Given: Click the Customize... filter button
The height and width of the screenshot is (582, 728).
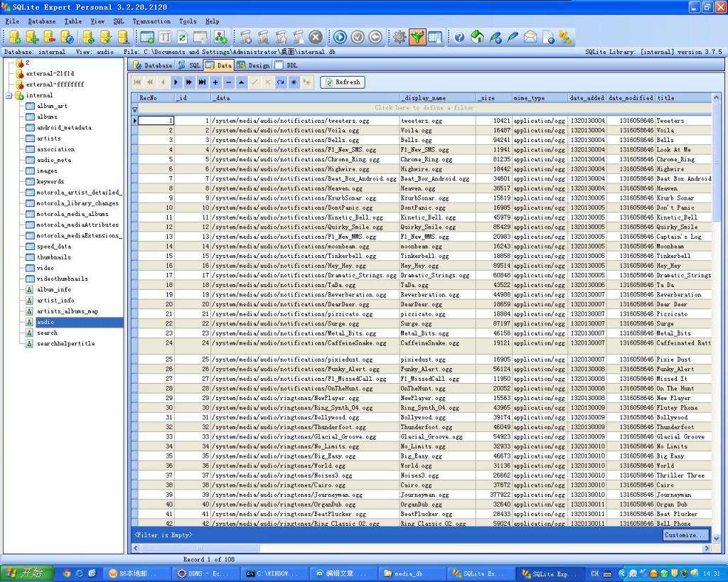Looking at the screenshot, I should (x=685, y=535).
